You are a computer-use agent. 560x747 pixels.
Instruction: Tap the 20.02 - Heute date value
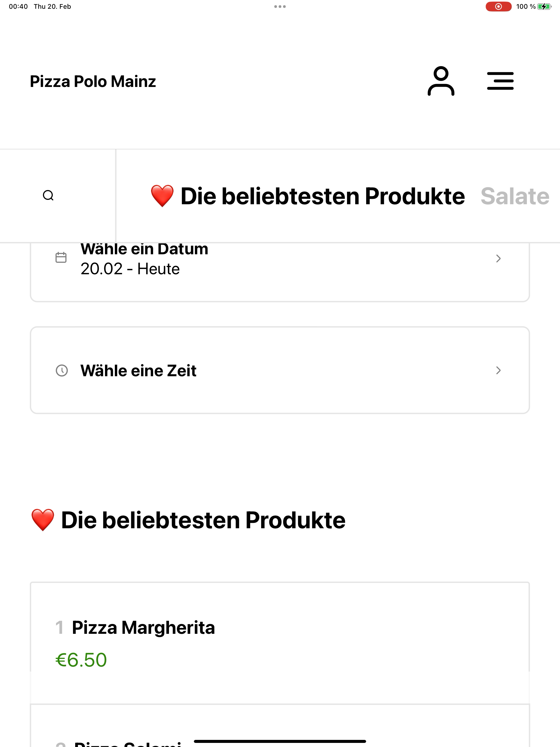tap(130, 269)
